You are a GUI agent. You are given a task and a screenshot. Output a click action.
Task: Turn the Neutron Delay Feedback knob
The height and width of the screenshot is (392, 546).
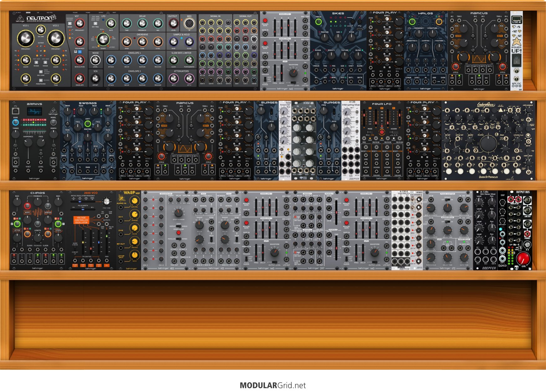coord(142,23)
